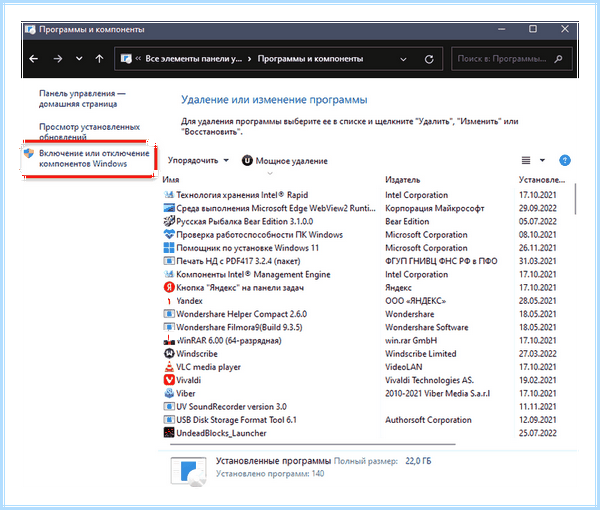Click the Windscribe icon
Image resolution: width=600 pixels, height=510 pixels.
(169, 354)
